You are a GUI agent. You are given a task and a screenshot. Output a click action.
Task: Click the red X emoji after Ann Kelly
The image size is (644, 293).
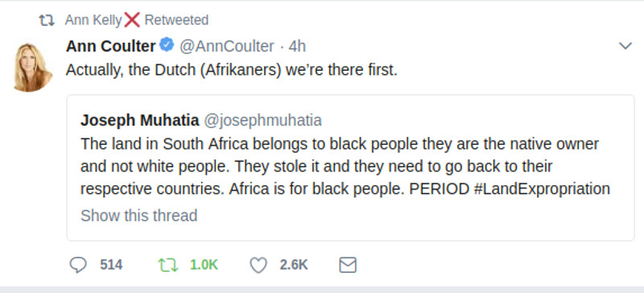tap(132, 19)
